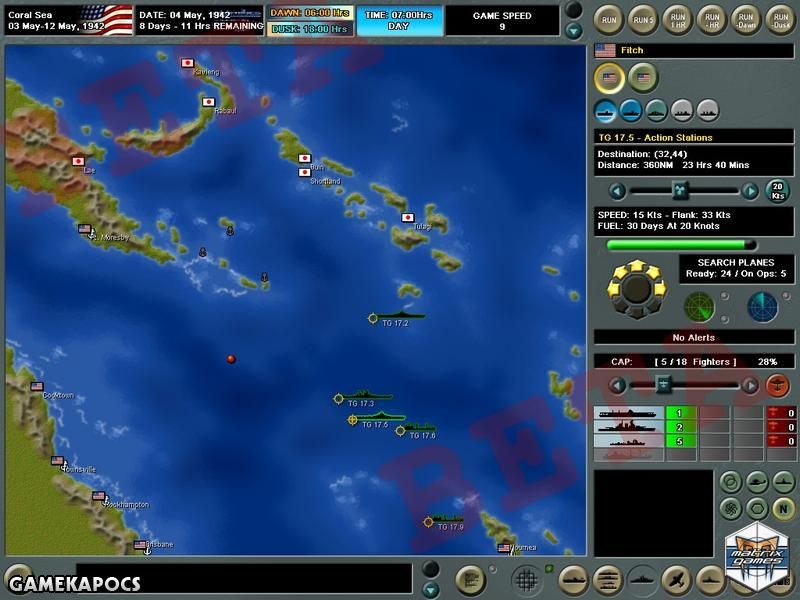Viewport: 800px width, 600px height.
Task: Click the RUN 1 HR button
Action: [x=678, y=20]
